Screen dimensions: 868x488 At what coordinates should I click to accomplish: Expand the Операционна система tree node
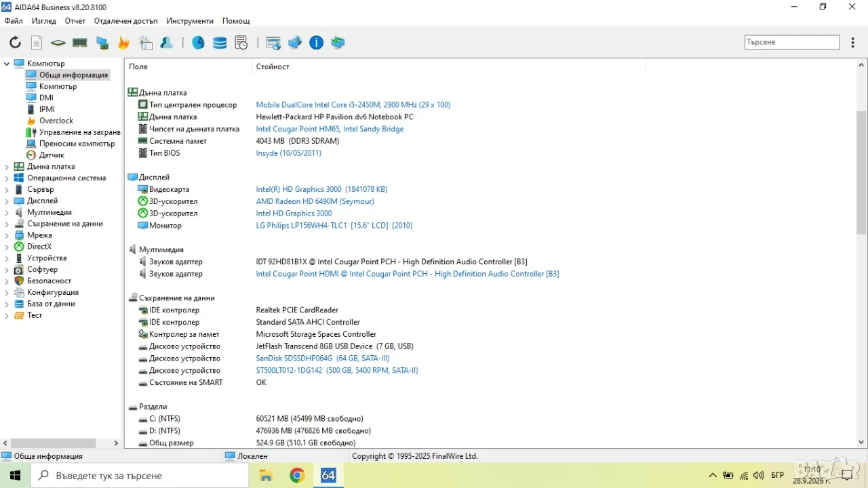coord(7,178)
